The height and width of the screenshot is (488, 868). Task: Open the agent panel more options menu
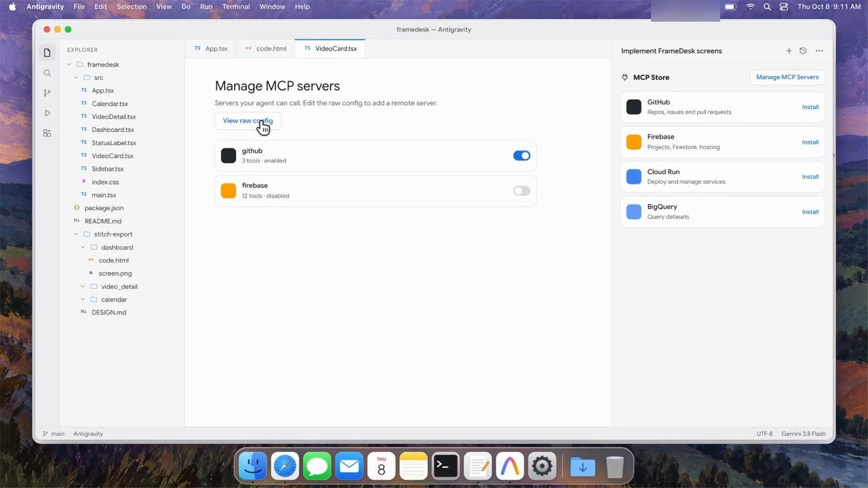coord(819,51)
